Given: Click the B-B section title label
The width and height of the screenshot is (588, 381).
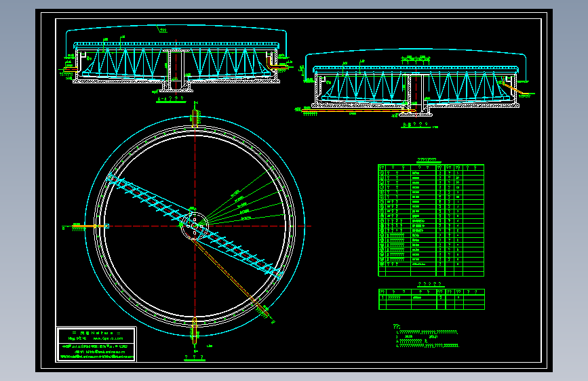Looking at the screenshot, I should pos(415,125).
